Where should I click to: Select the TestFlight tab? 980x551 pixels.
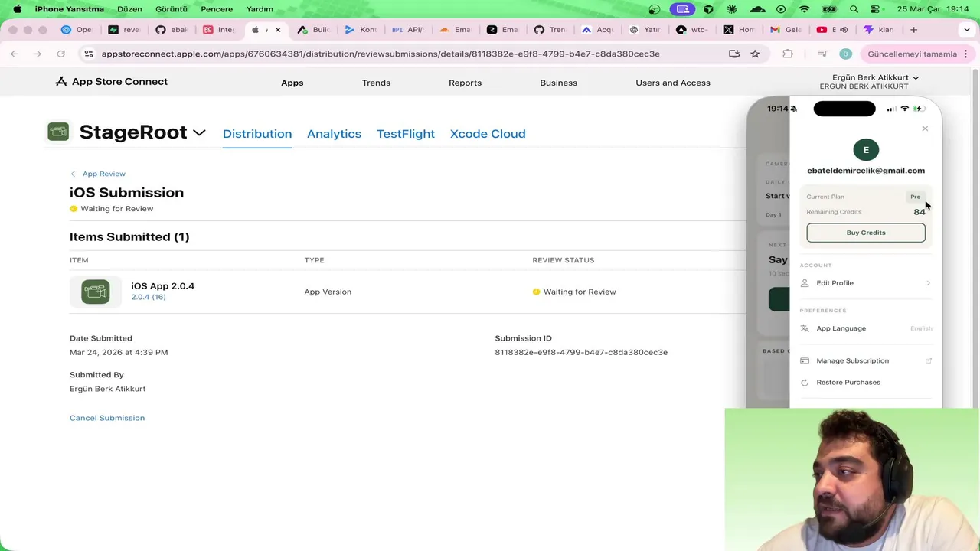(x=406, y=134)
